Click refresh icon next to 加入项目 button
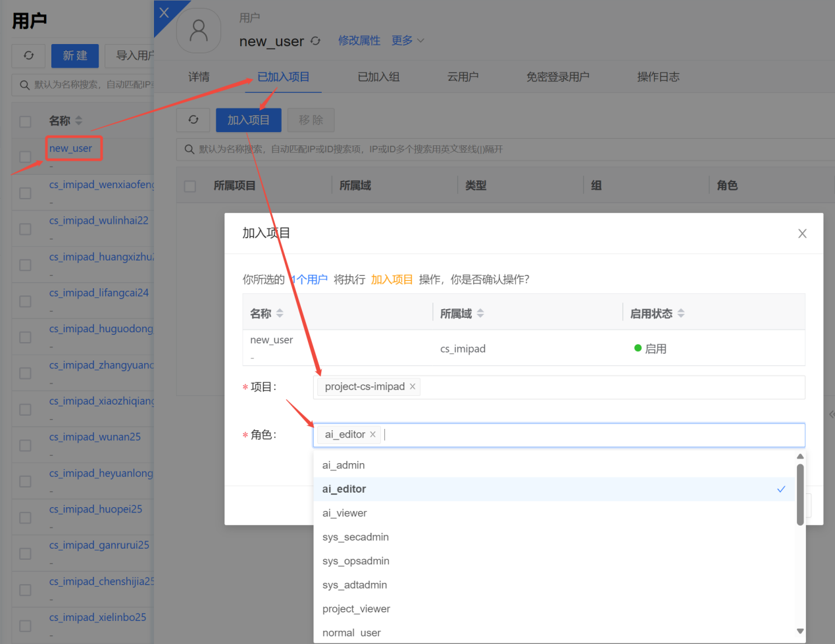Image resolution: width=835 pixels, height=644 pixels. tap(193, 120)
